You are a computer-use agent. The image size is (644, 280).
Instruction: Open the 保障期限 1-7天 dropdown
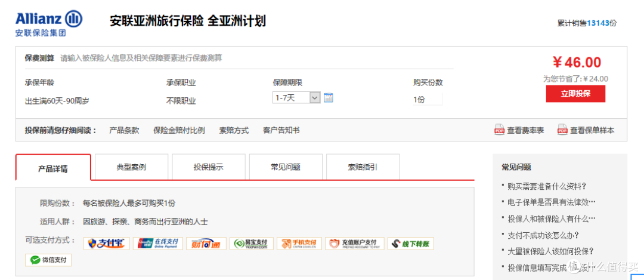pyautogui.click(x=296, y=98)
